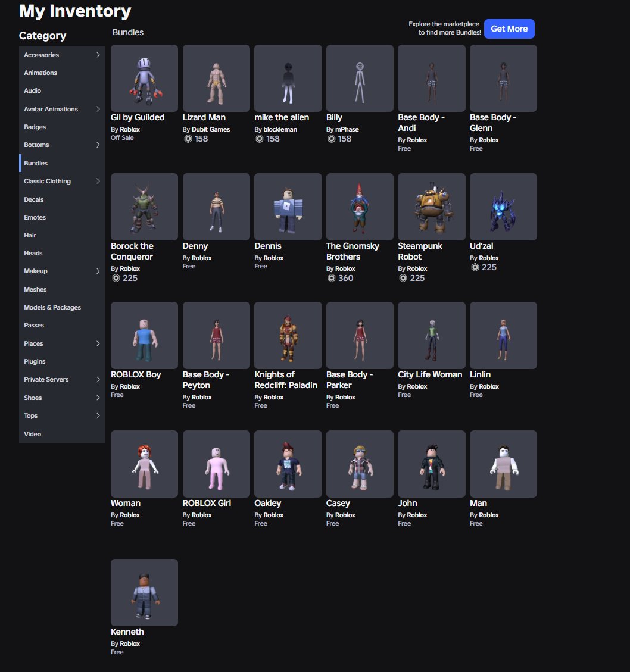Click the ROBLOX Girl thumbnail

tap(216, 464)
